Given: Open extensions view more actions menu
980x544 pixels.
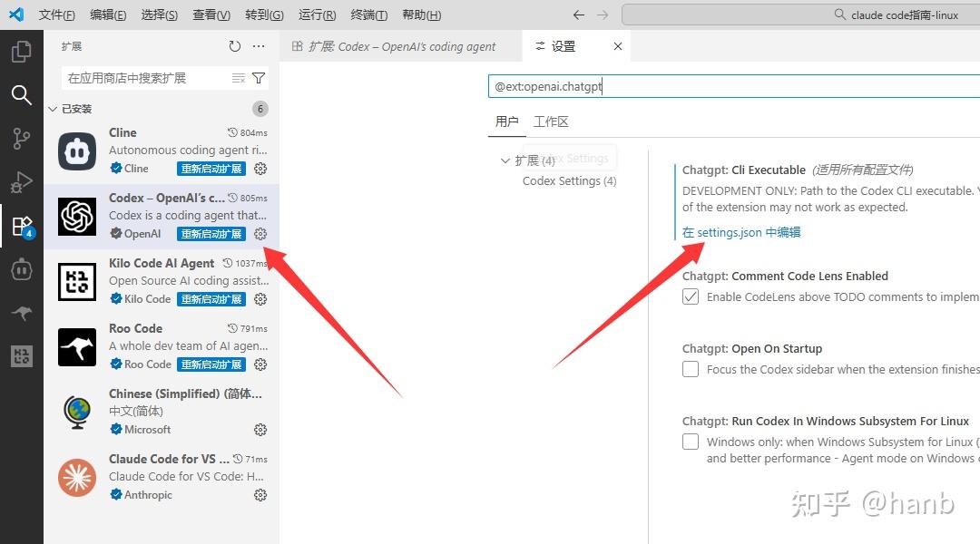Looking at the screenshot, I should click(259, 46).
